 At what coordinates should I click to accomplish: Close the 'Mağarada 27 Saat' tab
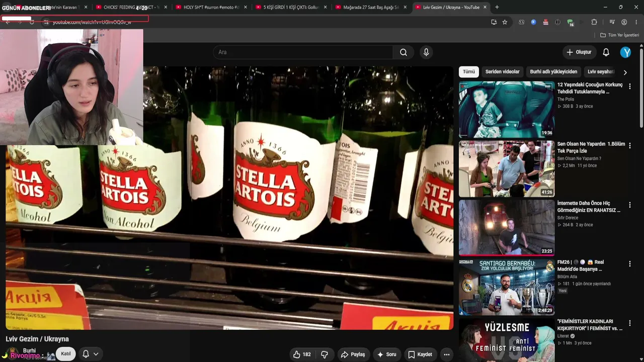(x=405, y=7)
